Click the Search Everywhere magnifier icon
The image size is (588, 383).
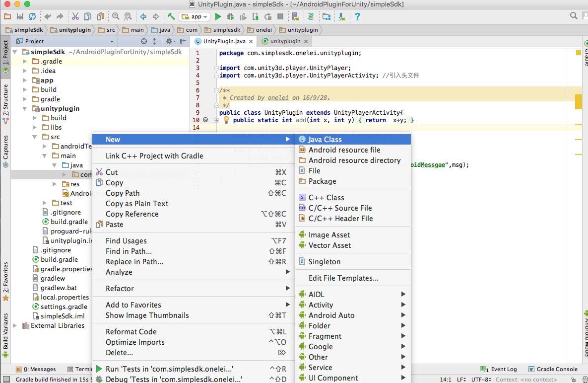pyautogui.click(x=574, y=16)
